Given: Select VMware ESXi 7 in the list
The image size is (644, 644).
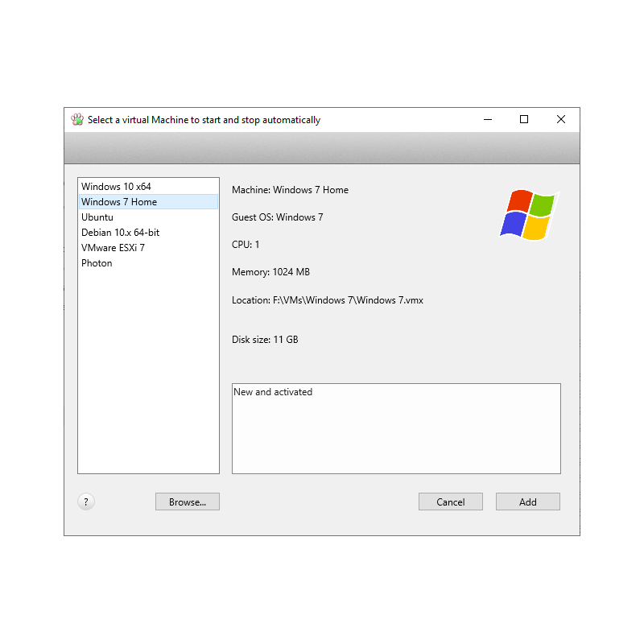Looking at the screenshot, I should [x=113, y=248].
